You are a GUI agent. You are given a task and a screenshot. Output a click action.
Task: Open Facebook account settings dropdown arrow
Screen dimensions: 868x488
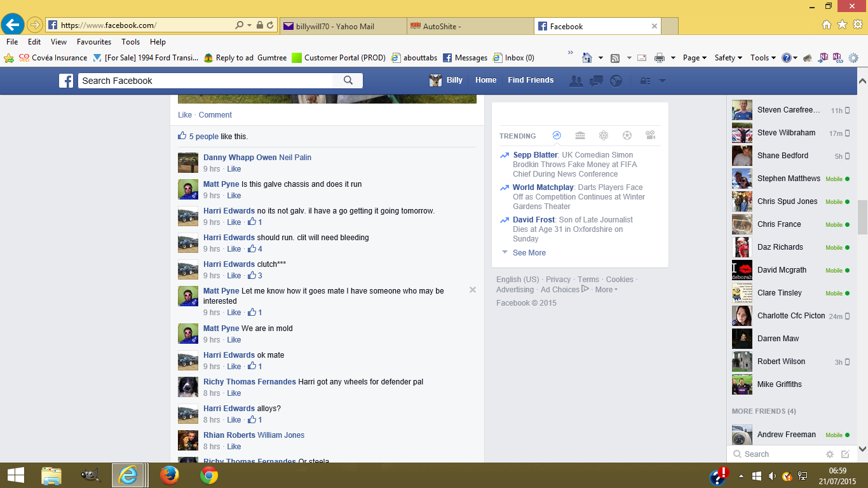pyautogui.click(x=662, y=81)
